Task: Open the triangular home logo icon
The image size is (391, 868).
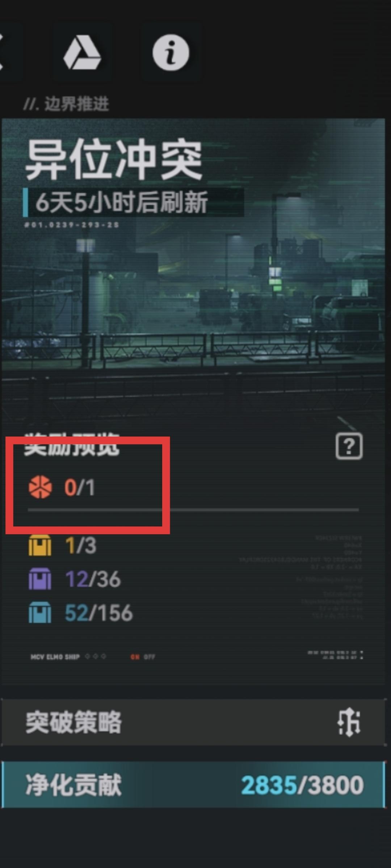Action: tap(82, 52)
